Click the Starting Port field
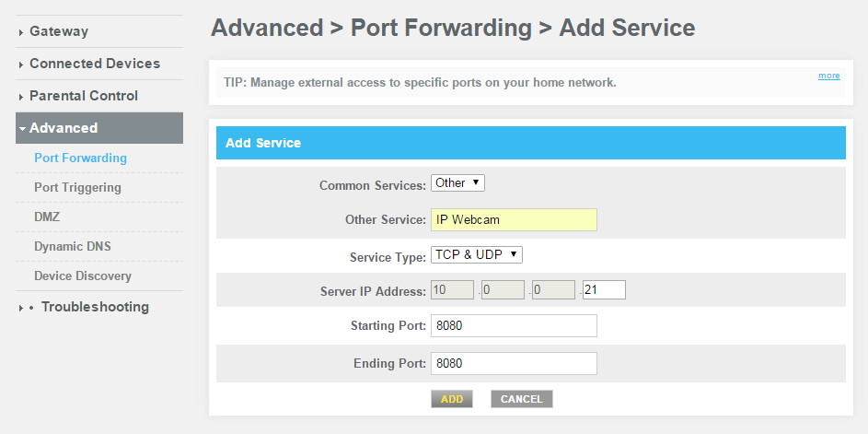This screenshot has height=434, width=868. point(514,326)
